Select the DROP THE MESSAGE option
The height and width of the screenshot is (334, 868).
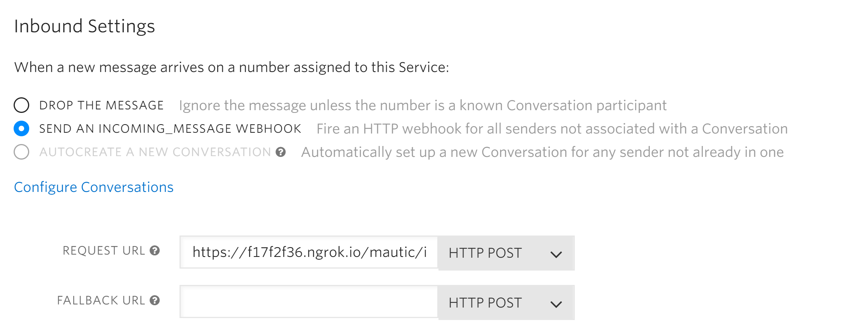[22, 105]
